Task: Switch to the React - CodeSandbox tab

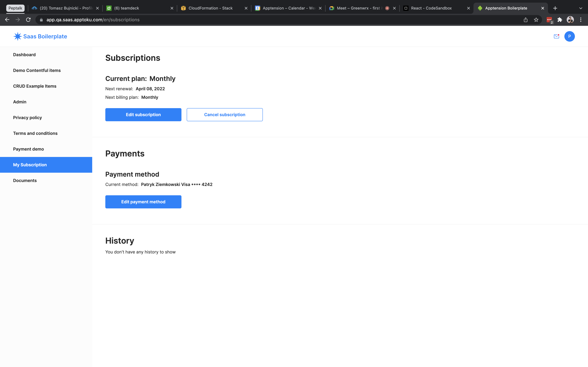Action: (x=431, y=8)
